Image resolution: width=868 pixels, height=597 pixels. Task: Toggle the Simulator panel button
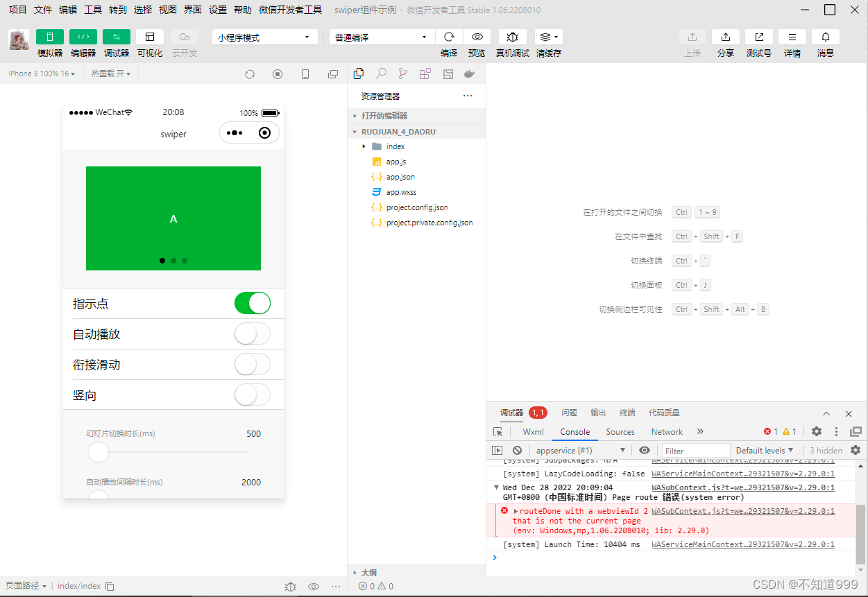point(50,37)
